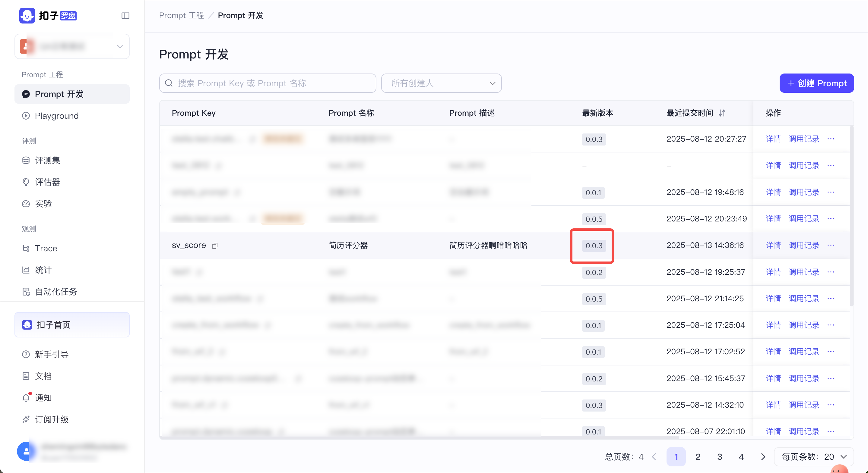
Task: Open more actions for sv_score row
Action: [831, 245]
